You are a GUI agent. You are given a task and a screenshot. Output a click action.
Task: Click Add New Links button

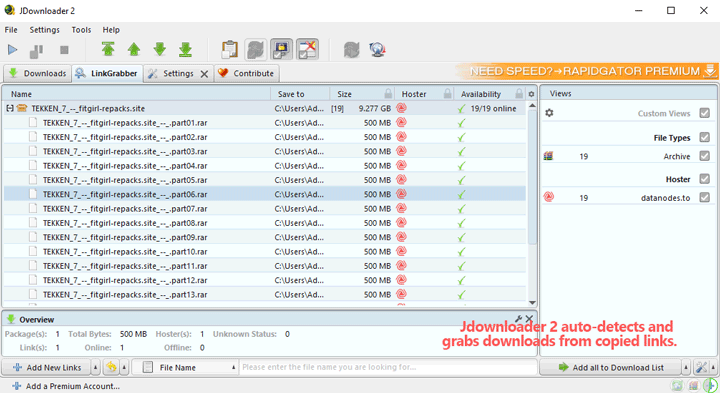(47, 367)
